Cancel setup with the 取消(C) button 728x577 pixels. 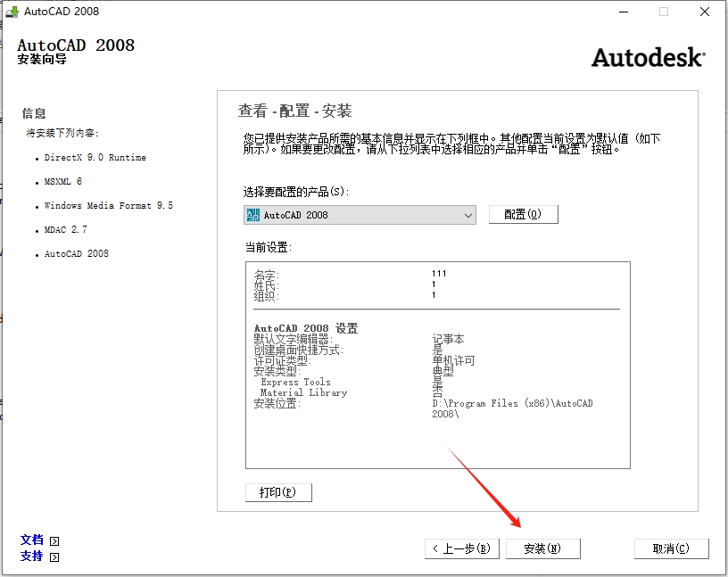point(672,548)
